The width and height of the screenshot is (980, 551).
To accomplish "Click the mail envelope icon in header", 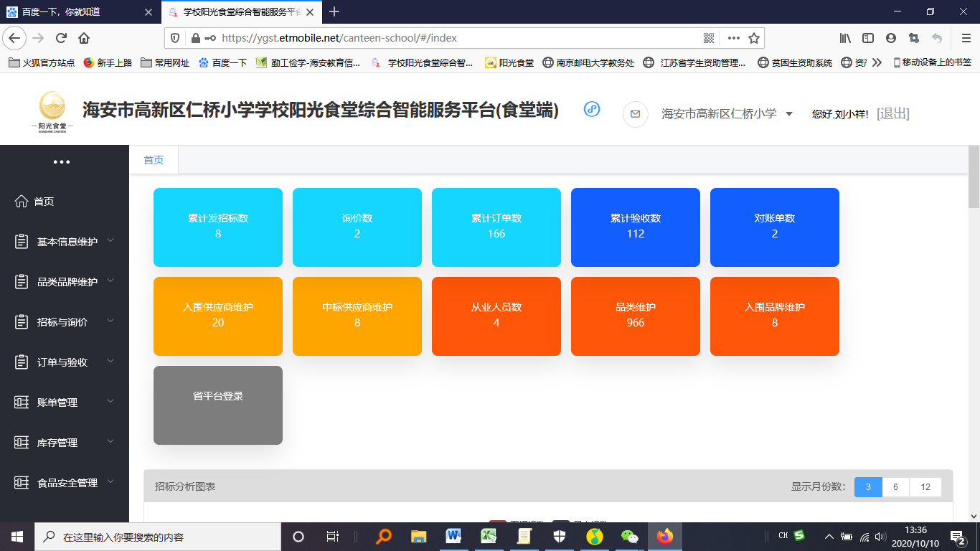I will click(x=635, y=114).
